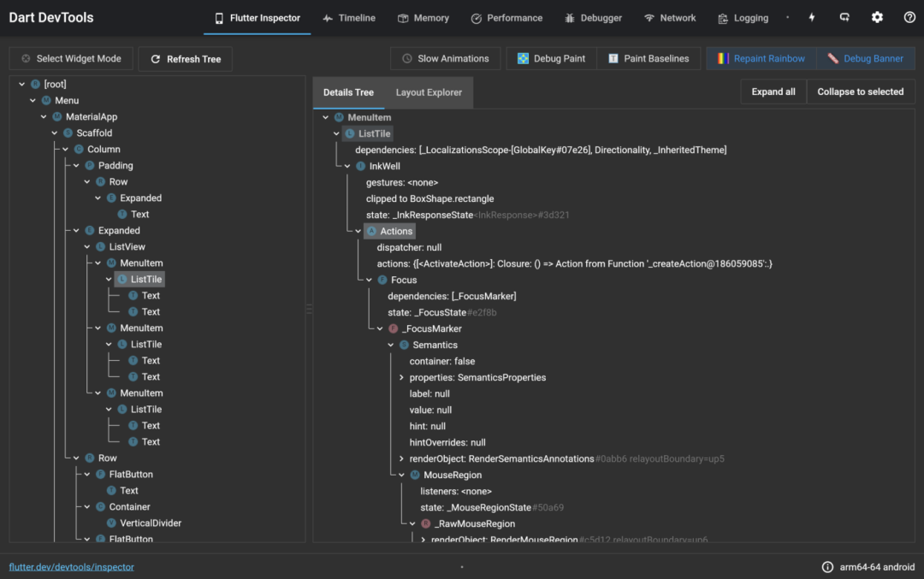Turn on Slow Animations
Screen dimensions: 924x579
pyautogui.click(x=444, y=59)
